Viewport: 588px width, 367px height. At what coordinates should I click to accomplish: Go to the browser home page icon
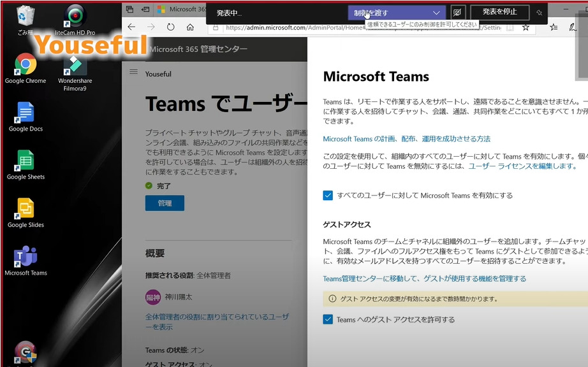[190, 27]
